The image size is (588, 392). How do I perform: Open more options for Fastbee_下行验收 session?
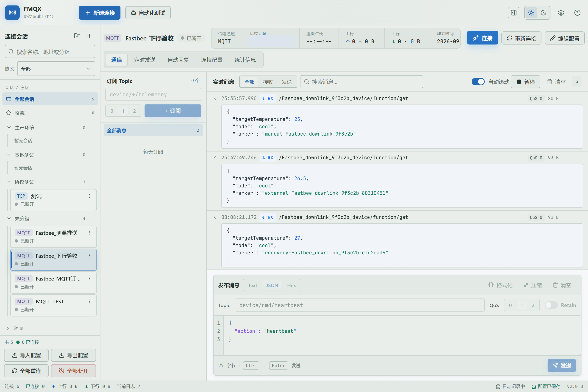point(90,255)
